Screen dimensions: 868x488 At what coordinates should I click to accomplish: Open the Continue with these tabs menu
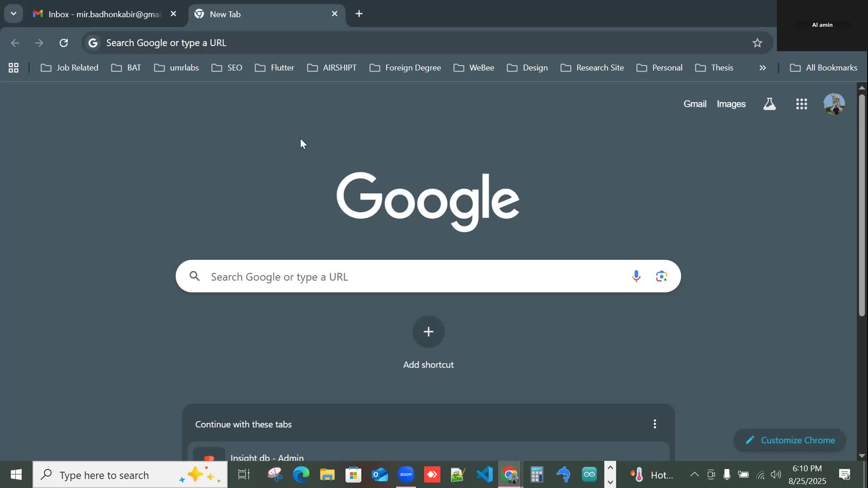(654, 424)
